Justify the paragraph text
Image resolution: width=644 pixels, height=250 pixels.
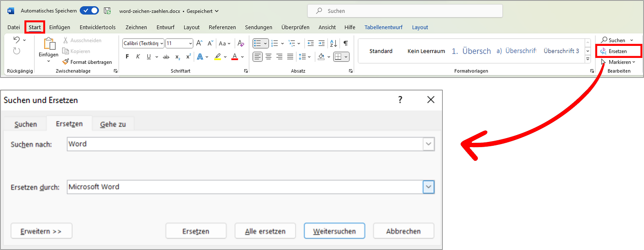point(290,57)
